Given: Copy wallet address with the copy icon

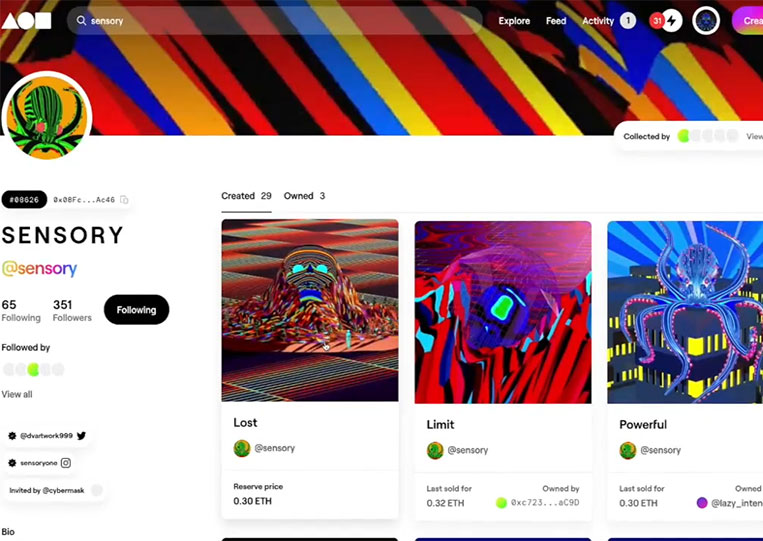Looking at the screenshot, I should click(x=124, y=199).
